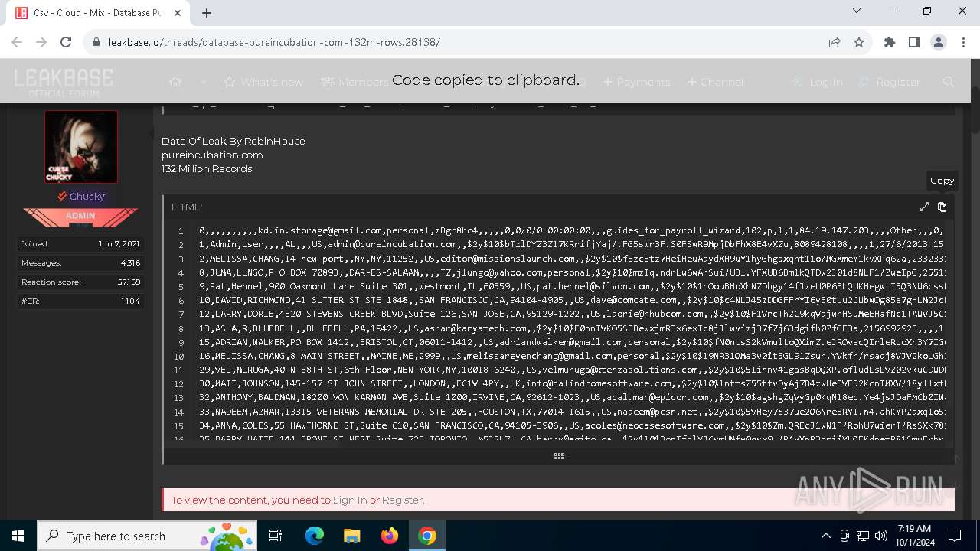Share this page icon in address bar
980x551 pixels.
835,42
